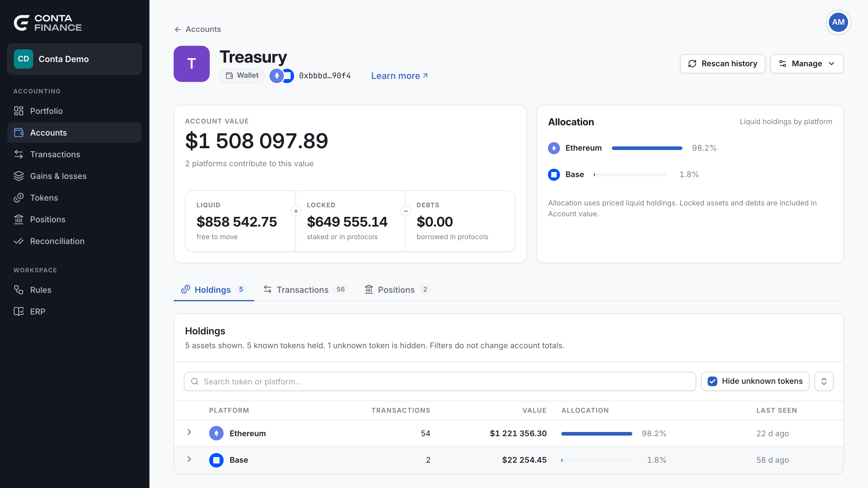Select Accounts in the sidebar menu
This screenshot has height=488, width=868.
(74, 133)
